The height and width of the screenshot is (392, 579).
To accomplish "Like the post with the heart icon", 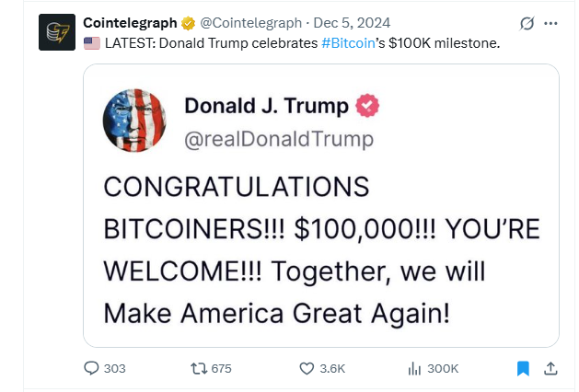I will 308,368.
